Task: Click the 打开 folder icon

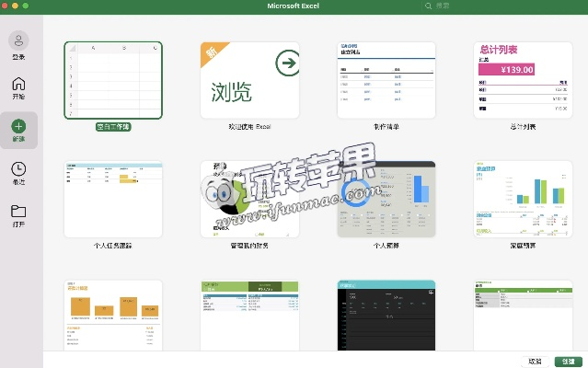Action: pyautogui.click(x=18, y=212)
